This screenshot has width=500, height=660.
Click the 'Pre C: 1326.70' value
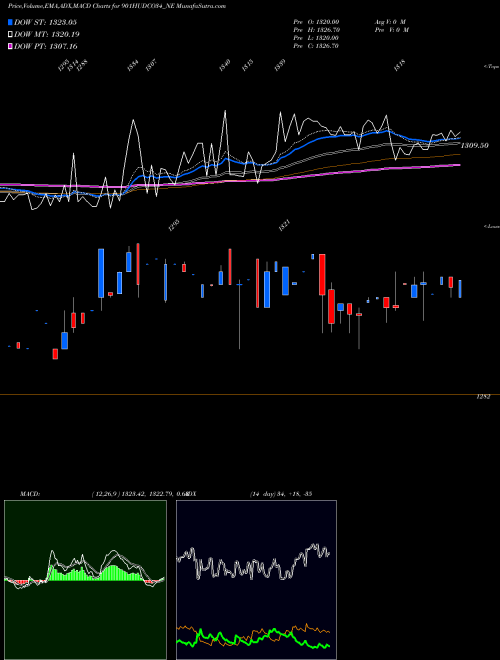click(x=316, y=46)
